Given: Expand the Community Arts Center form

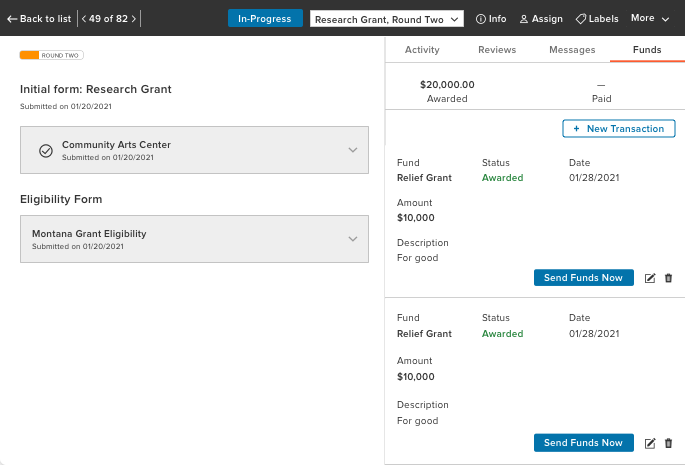Looking at the screenshot, I should point(352,150).
